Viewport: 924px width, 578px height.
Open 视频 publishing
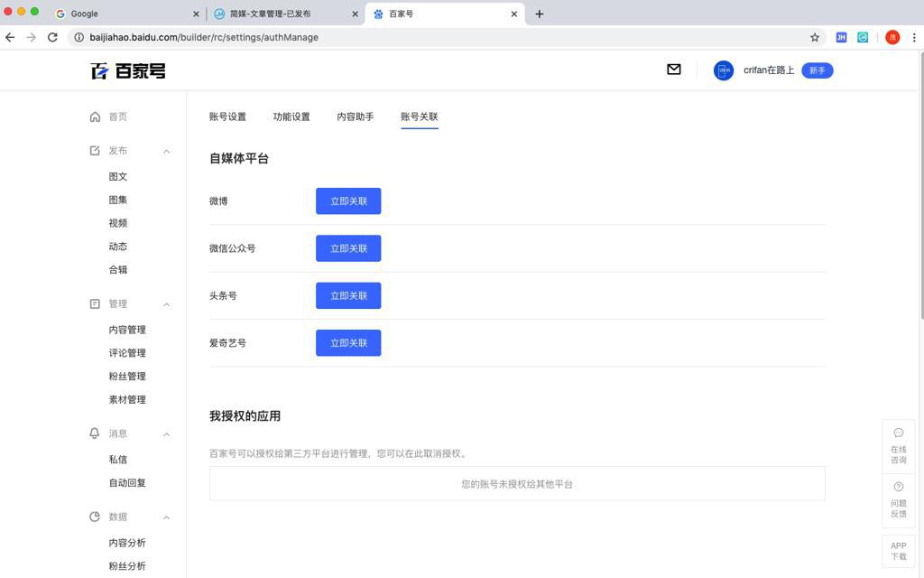(118, 223)
